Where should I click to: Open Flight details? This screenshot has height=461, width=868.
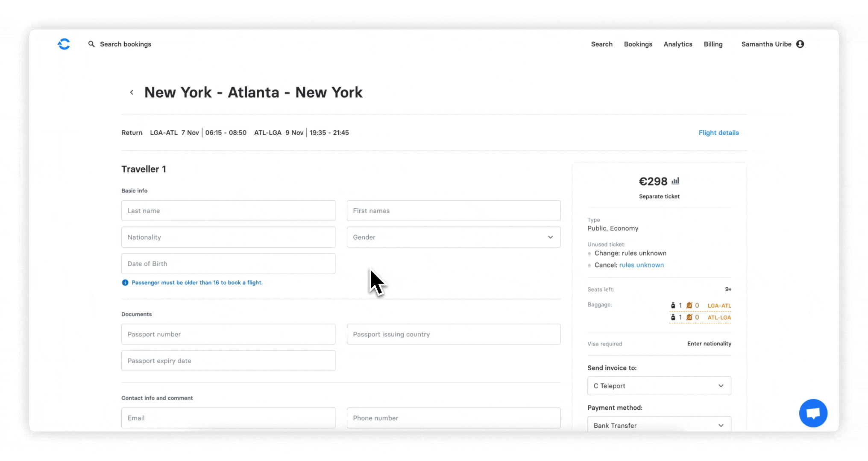point(718,132)
